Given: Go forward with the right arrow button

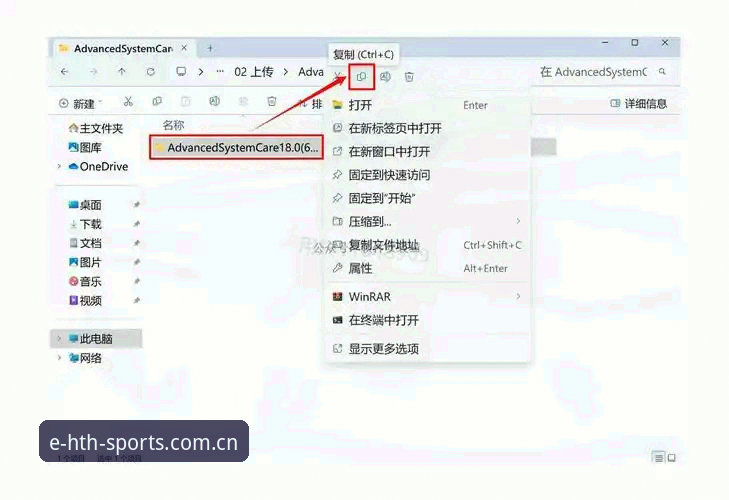Looking at the screenshot, I should pyautogui.click(x=93, y=72).
